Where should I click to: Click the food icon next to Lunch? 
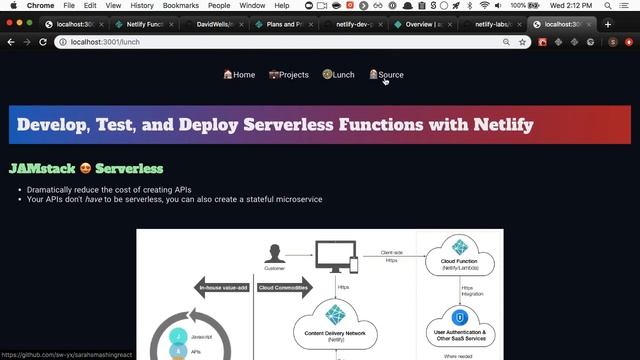[327, 74]
